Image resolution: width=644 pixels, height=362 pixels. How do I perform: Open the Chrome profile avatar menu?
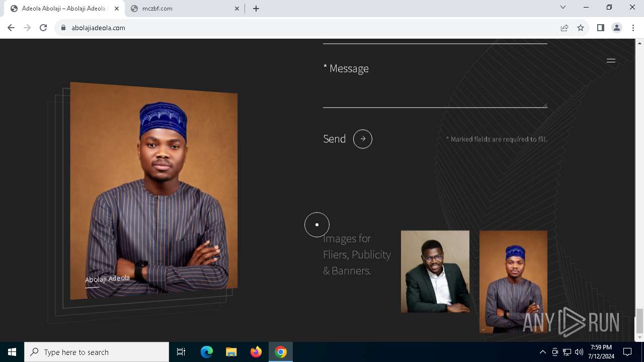(x=617, y=28)
